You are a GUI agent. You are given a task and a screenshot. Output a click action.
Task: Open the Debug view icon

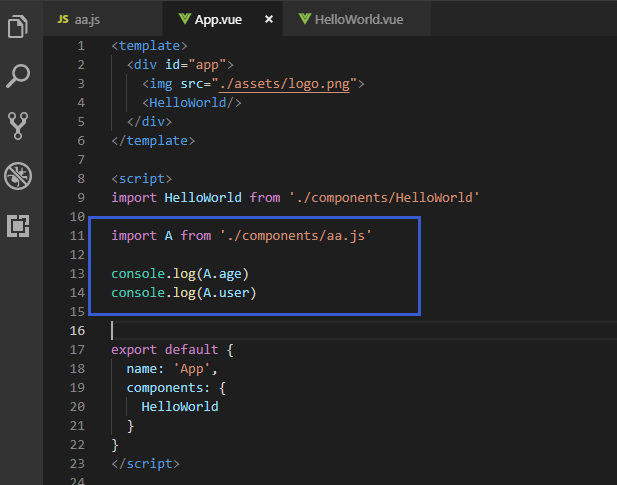pyautogui.click(x=18, y=176)
